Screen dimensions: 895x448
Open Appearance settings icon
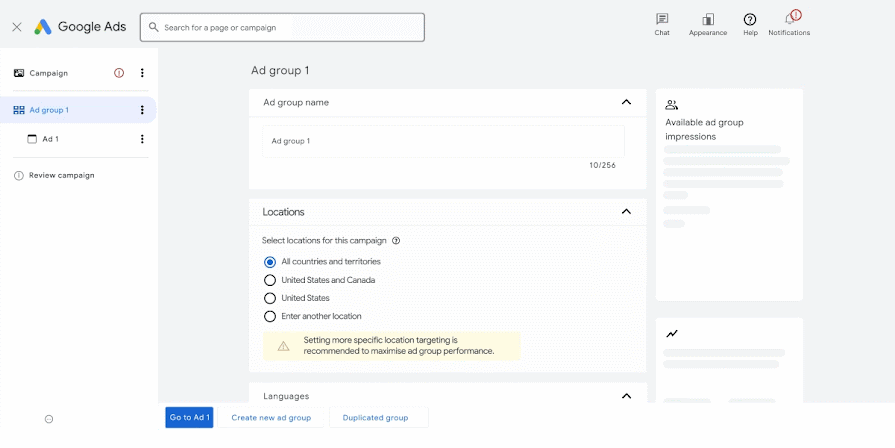click(708, 19)
